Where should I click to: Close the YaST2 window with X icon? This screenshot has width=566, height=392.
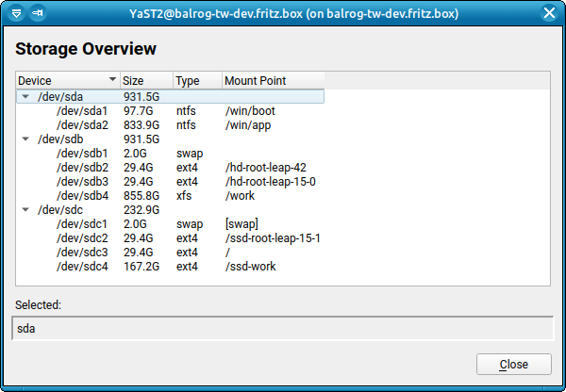point(549,13)
